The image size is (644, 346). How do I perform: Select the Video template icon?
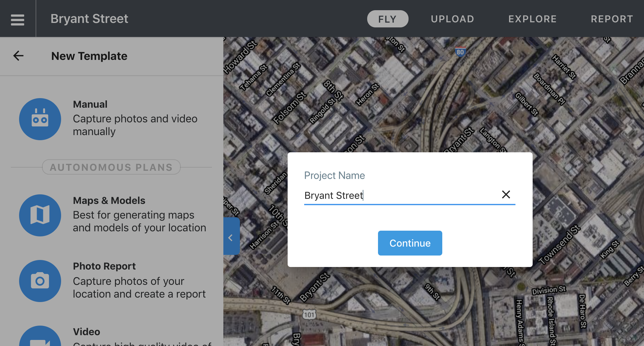point(40,336)
